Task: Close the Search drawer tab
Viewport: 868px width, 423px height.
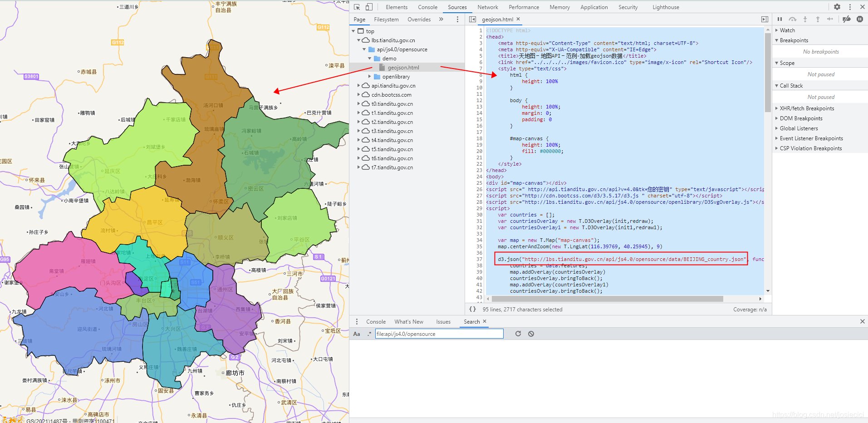Action: (x=485, y=321)
